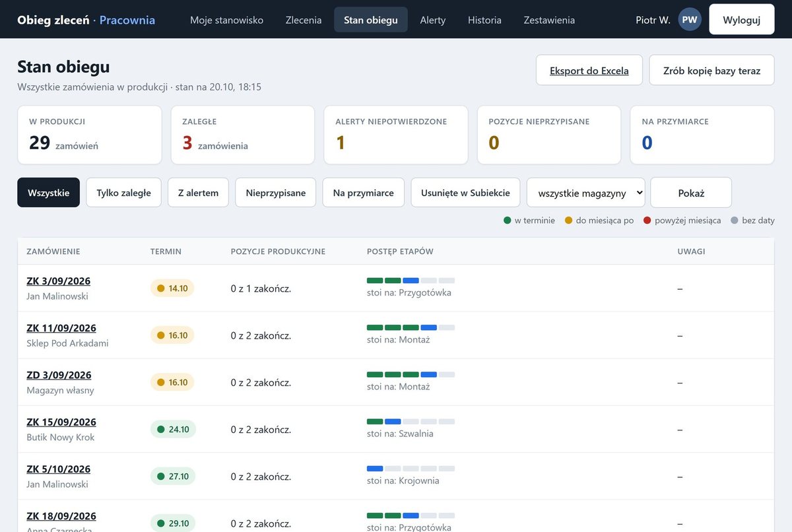Click the PW user avatar
The width and height of the screenshot is (792, 532).
coord(690,20)
